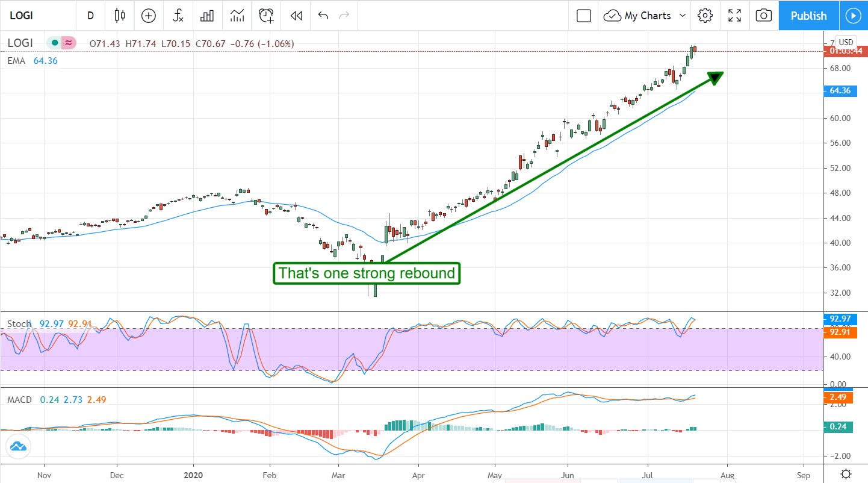The image size is (868, 483).
Task: Undo the last chart action
Action: click(323, 16)
